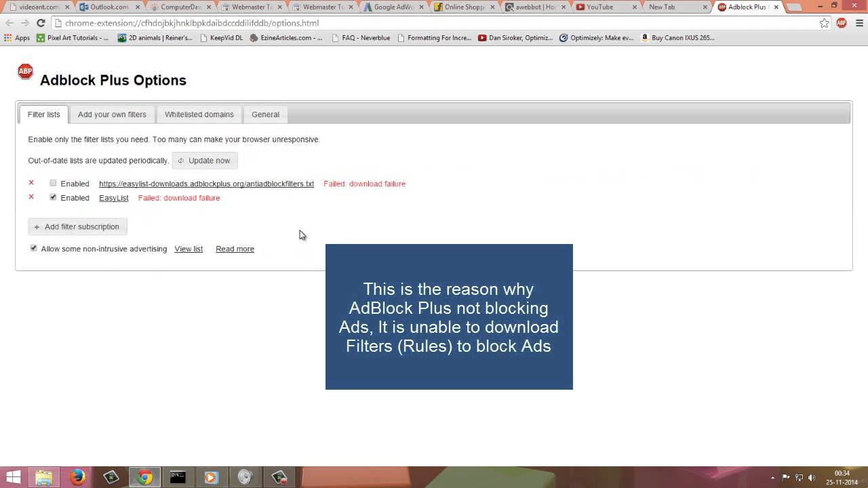The width and height of the screenshot is (868, 488).
Task: Switch to the YouTube browser tab
Action: click(606, 7)
